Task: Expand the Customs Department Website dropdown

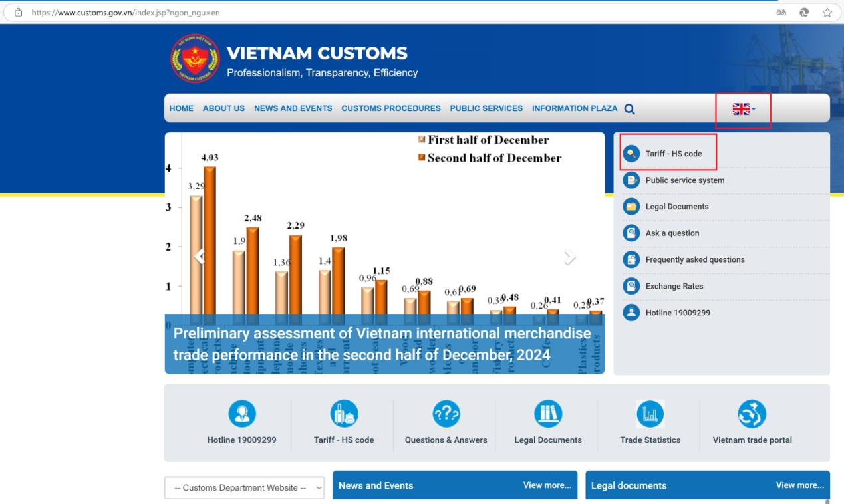Action: [x=244, y=487]
